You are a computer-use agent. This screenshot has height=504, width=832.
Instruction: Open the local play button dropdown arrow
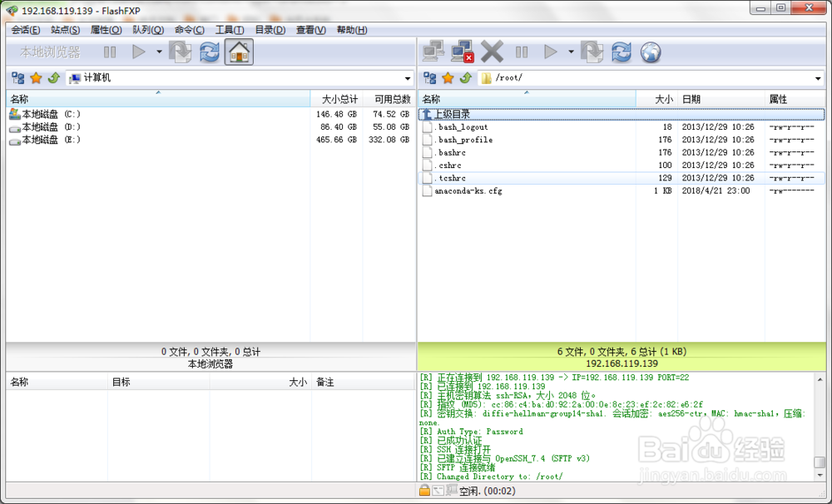pos(159,52)
